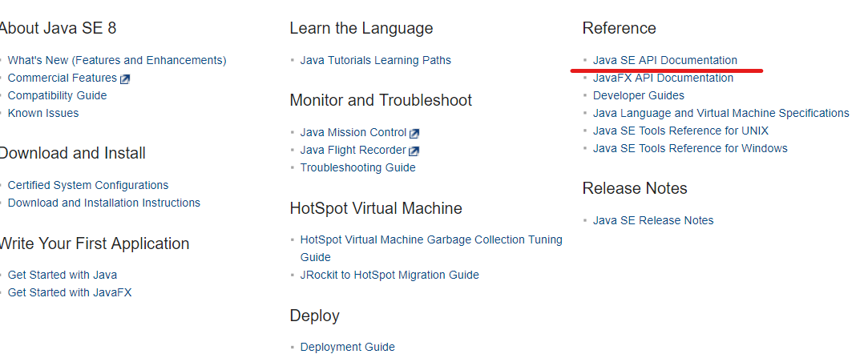The width and height of the screenshot is (868, 358).
Task: Click the Download and Install heading
Action: click(x=72, y=153)
